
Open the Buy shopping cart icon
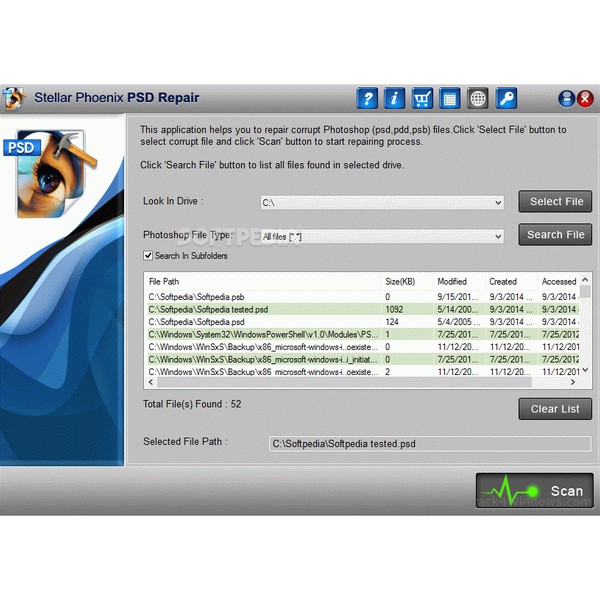(422, 98)
